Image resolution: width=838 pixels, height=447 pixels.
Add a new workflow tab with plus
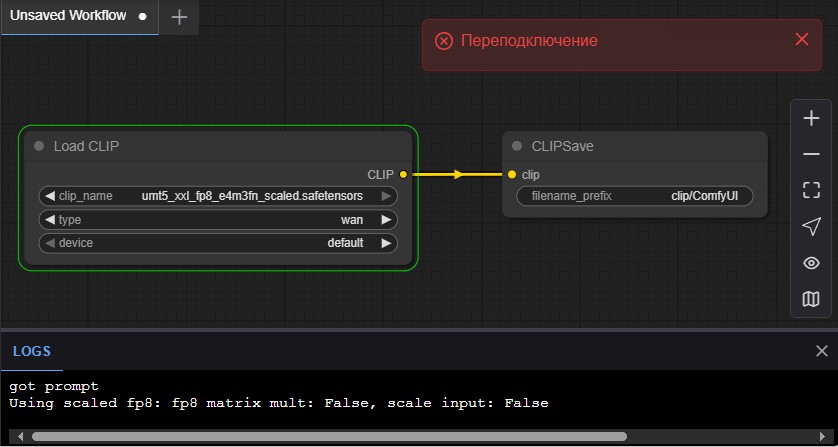(x=179, y=17)
